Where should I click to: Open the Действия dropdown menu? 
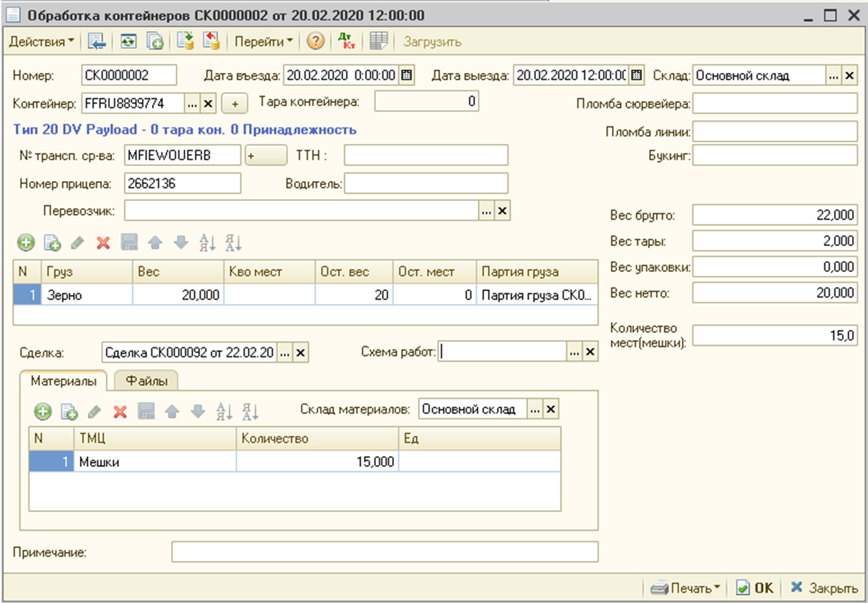41,42
